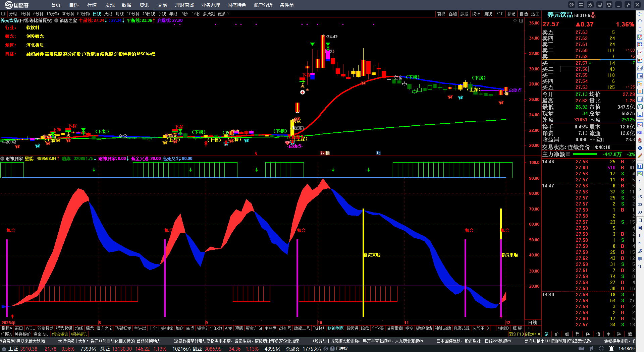Click the candlestick icon in status bar
Viewport: 644px width, 352px height.
pyautogui.click(x=591, y=349)
